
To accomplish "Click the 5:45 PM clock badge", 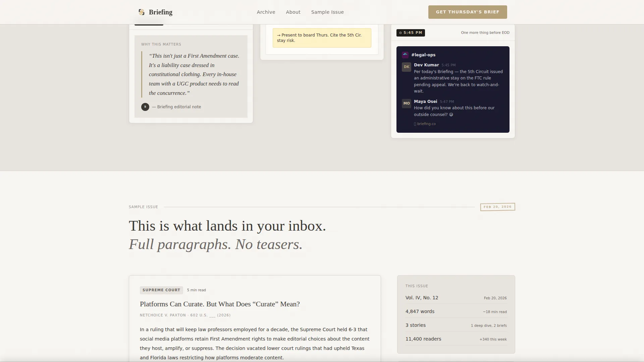I will [411, 33].
